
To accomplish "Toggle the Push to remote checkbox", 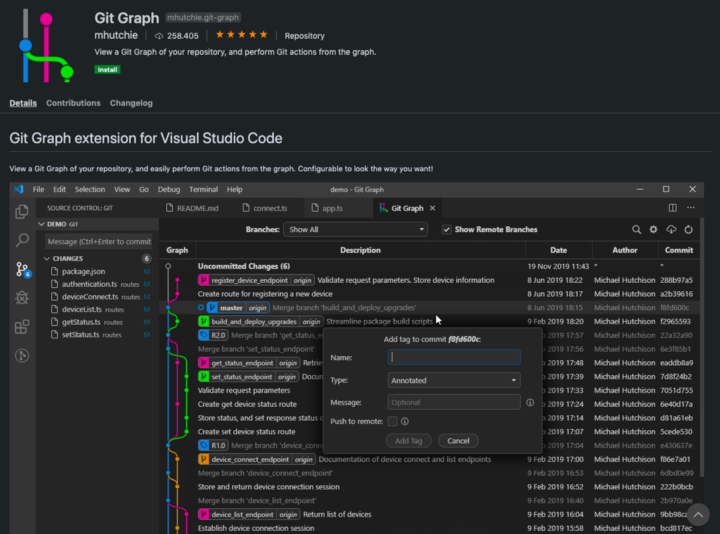I will tap(393, 422).
